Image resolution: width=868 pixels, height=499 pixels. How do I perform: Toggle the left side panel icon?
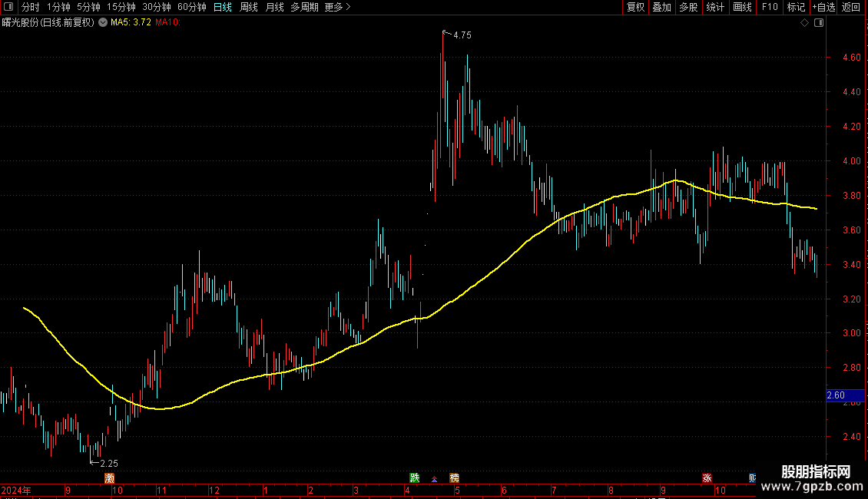tap(8, 7)
